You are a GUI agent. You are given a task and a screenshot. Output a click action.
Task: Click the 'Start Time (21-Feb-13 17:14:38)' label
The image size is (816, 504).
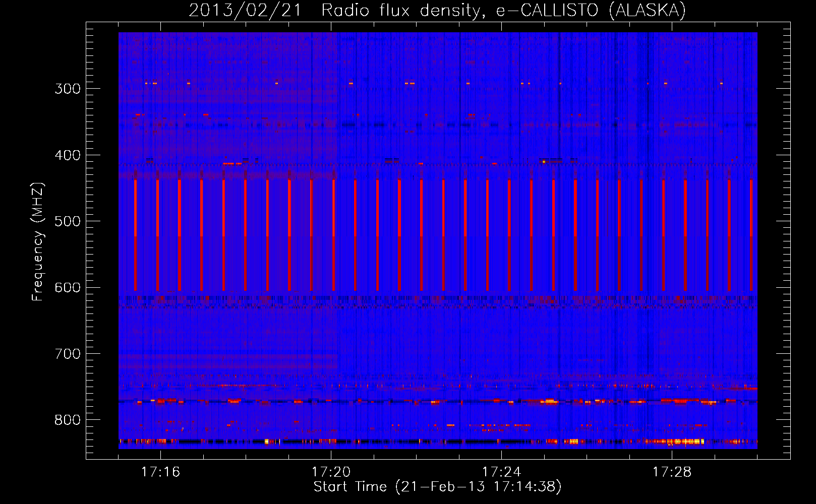pos(437,487)
